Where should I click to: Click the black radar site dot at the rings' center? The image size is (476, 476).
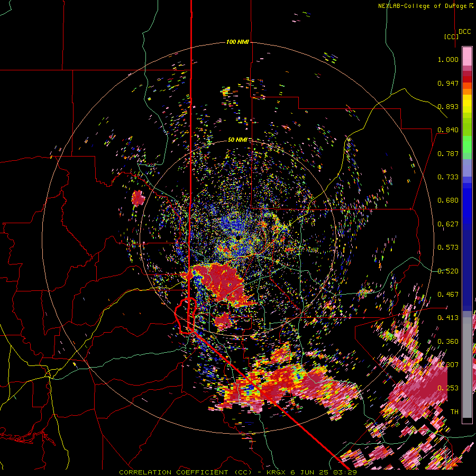point(239,237)
